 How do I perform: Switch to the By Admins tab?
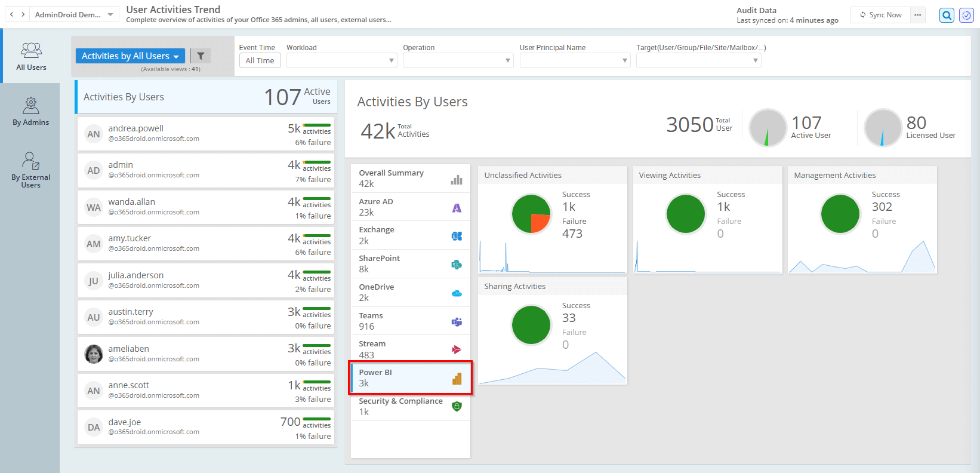(x=30, y=112)
